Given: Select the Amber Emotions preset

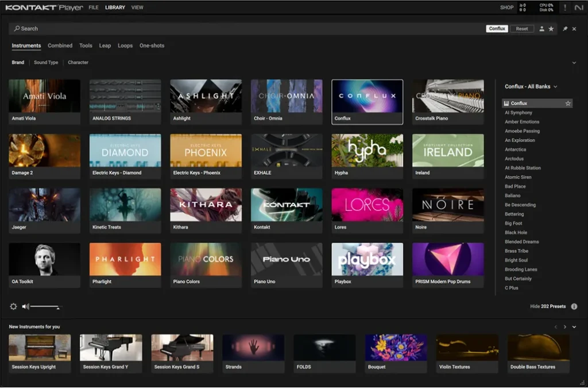Looking at the screenshot, I should point(521,122).
